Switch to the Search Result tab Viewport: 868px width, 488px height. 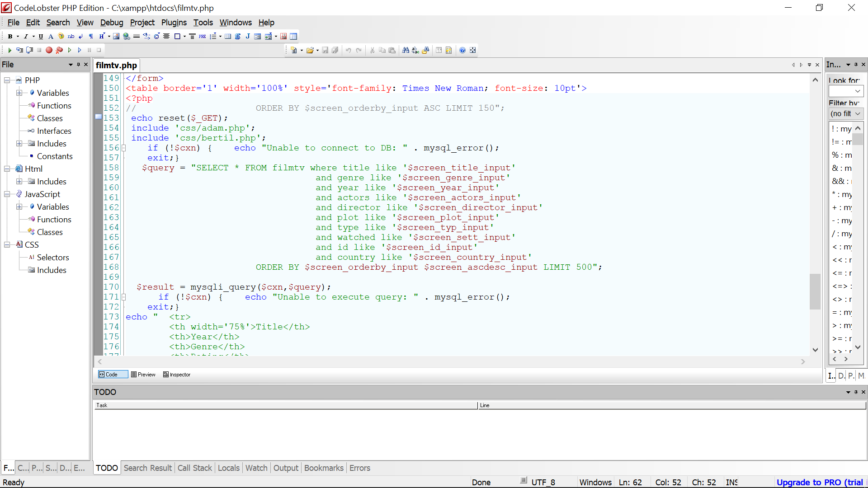(148, 468)
